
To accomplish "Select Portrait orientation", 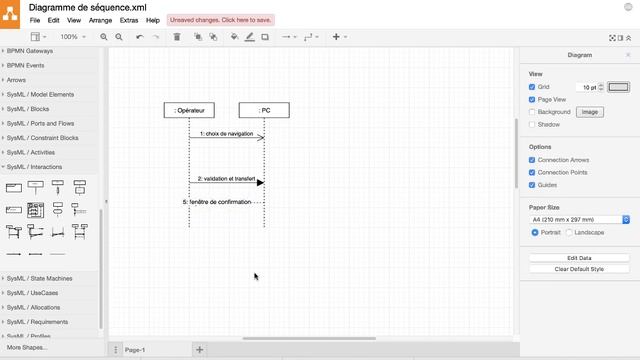I will (x=535, y=232).
